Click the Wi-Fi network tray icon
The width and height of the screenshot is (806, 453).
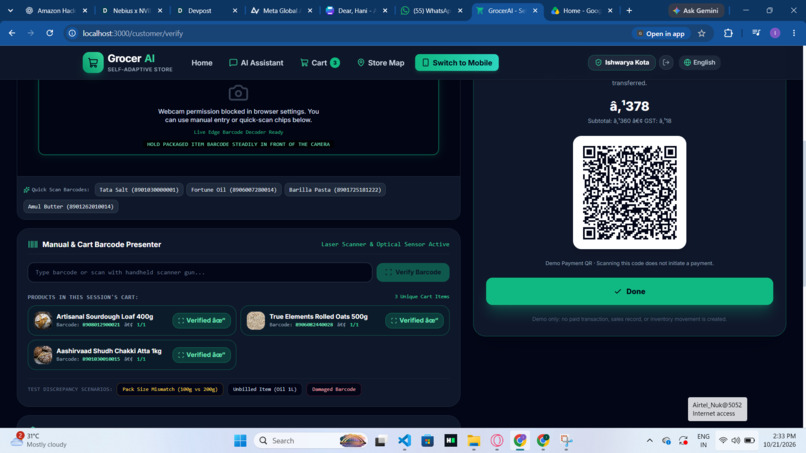click(x=723, y=441)
